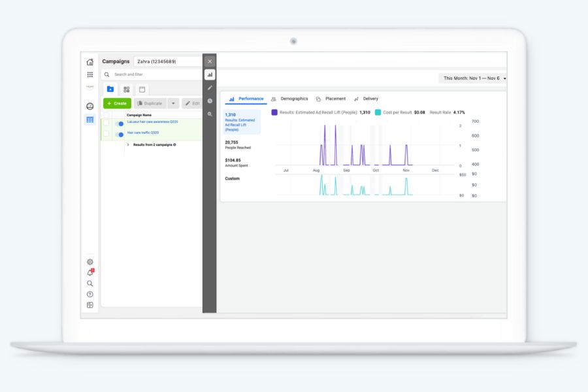Open the Account Overview gauge icon

pyautogui.click(x=90, y=106)
